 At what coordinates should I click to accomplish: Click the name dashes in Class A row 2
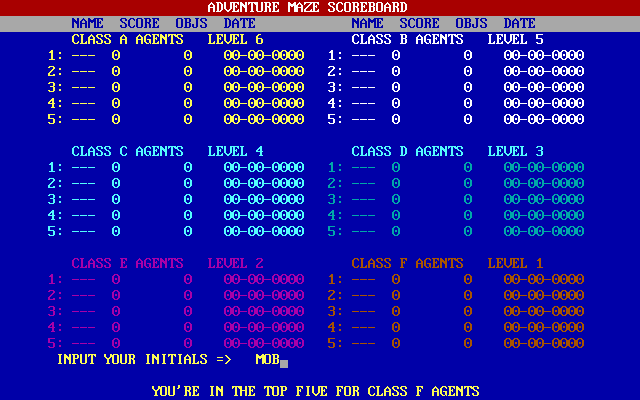(83, 71)
